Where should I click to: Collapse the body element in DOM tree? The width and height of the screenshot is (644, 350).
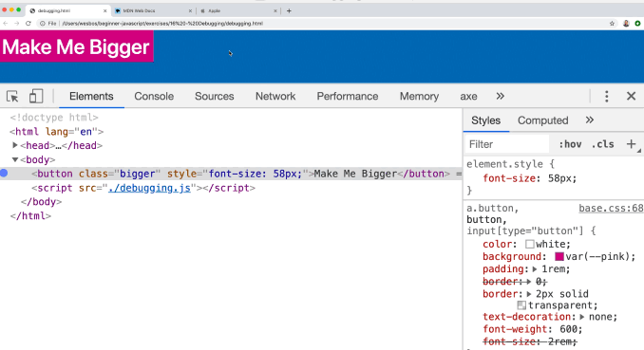point(15,159)
